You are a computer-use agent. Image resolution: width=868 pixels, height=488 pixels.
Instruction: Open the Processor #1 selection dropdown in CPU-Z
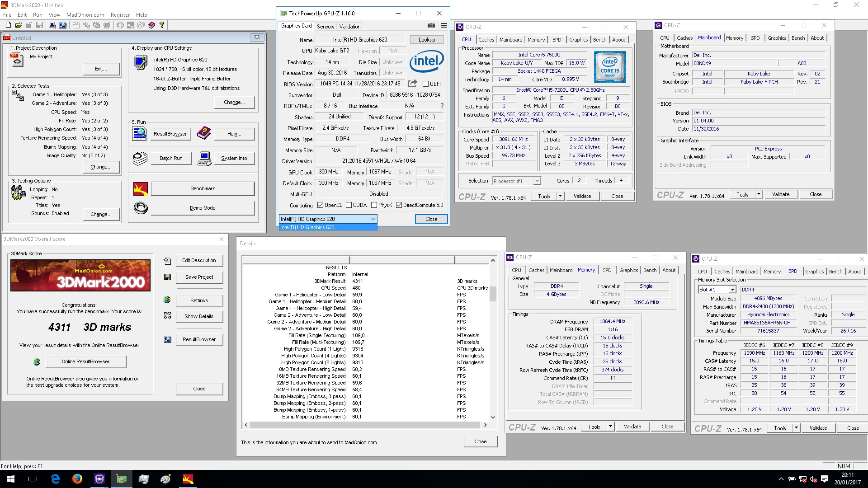pyautogui.click(x=516, y=181)
